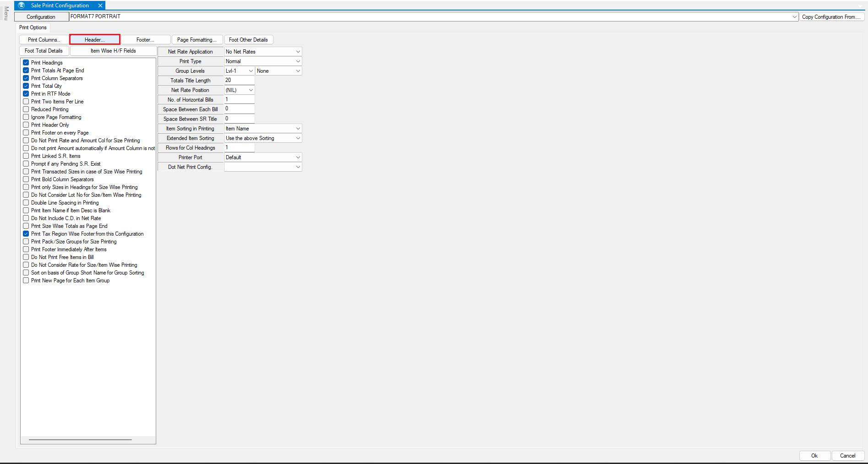Image resolution: width=868 pixels, height=464 pixels.
Task: Switch to Foot Total Details tab
Action: tap(44, 51)
